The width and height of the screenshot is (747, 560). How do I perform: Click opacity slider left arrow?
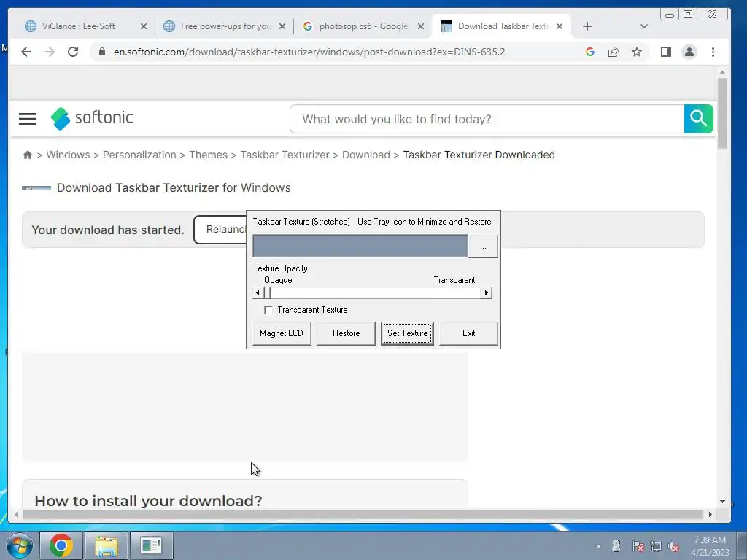[x=258, y=292]
